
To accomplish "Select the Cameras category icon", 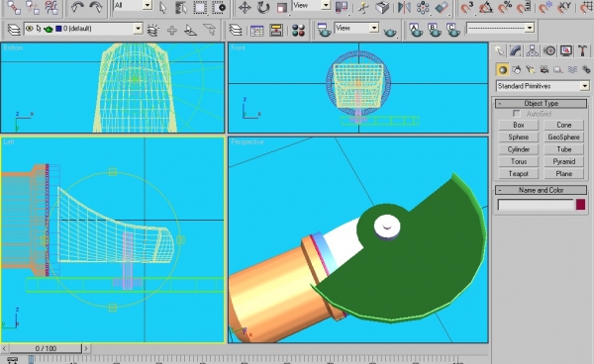I will point(544,69).
